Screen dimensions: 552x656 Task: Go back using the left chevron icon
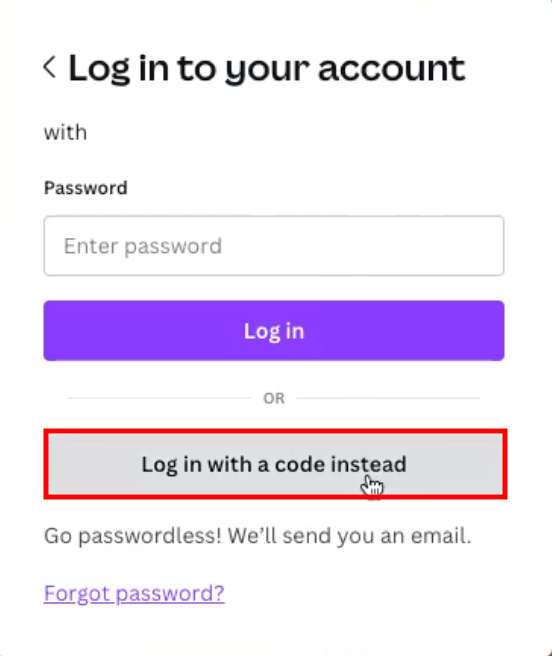click(50, 67)
